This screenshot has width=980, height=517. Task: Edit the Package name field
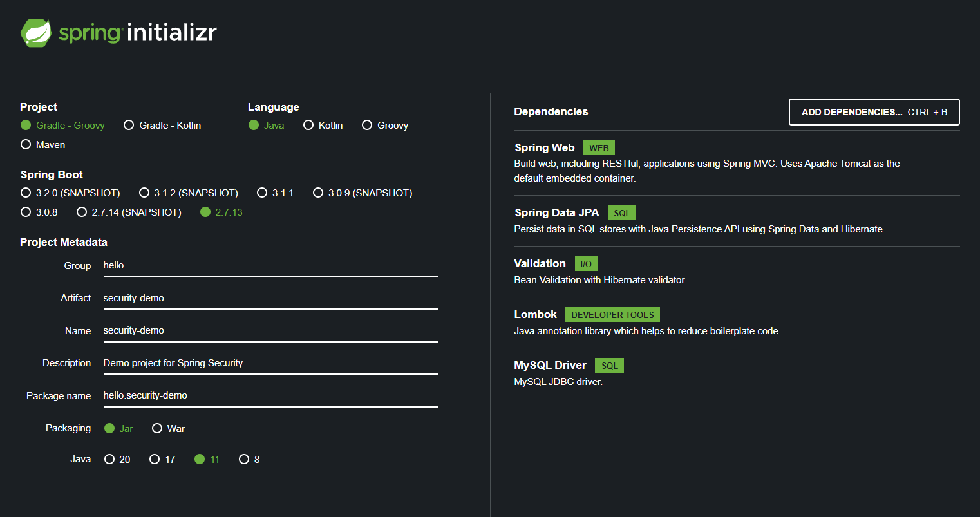pos(270,396)
